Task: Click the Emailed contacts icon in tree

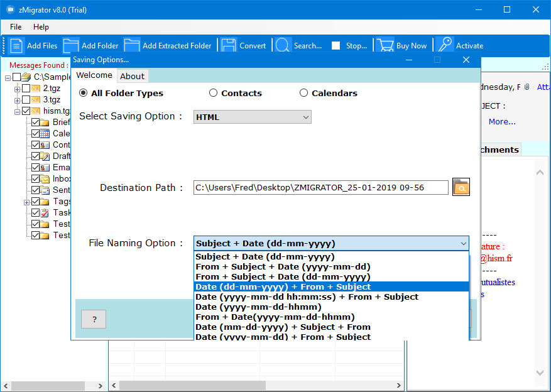Action: click(44, 168)
